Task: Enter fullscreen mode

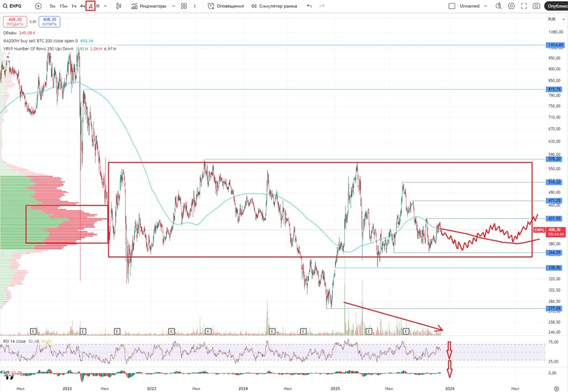Action: pos(524,6)
